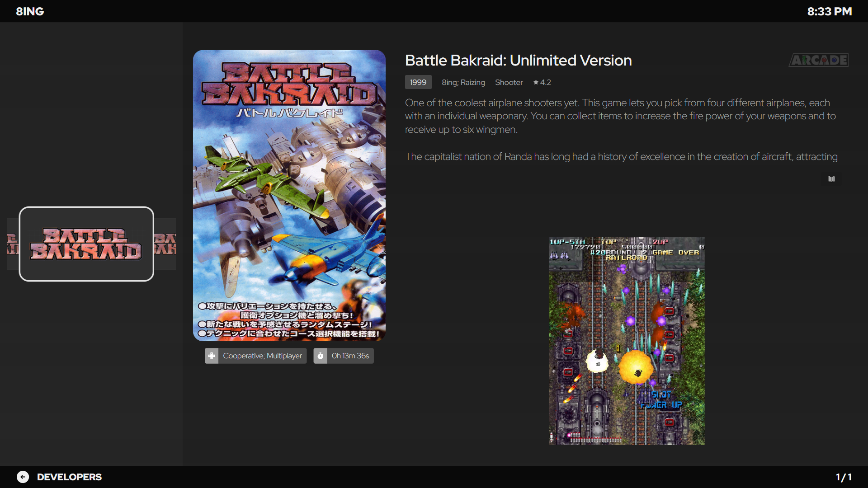Click the 8:33 PM clock
The width and height of the screenshot is (868, 488).
click(829, 11)
